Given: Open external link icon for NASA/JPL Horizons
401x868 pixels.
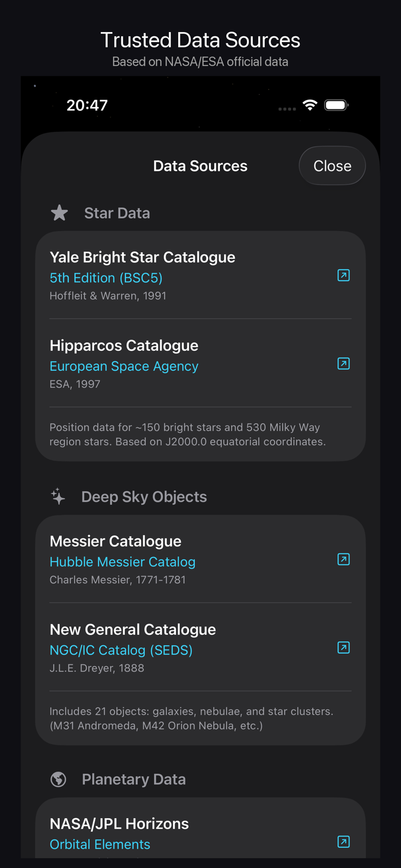Looking at the screenshot, I should 343,842.
